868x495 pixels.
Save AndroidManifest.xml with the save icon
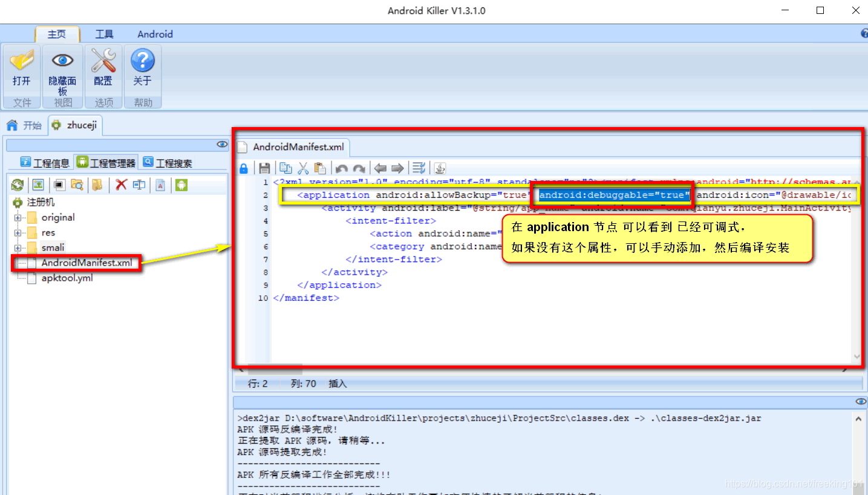(x=264, y=168)
